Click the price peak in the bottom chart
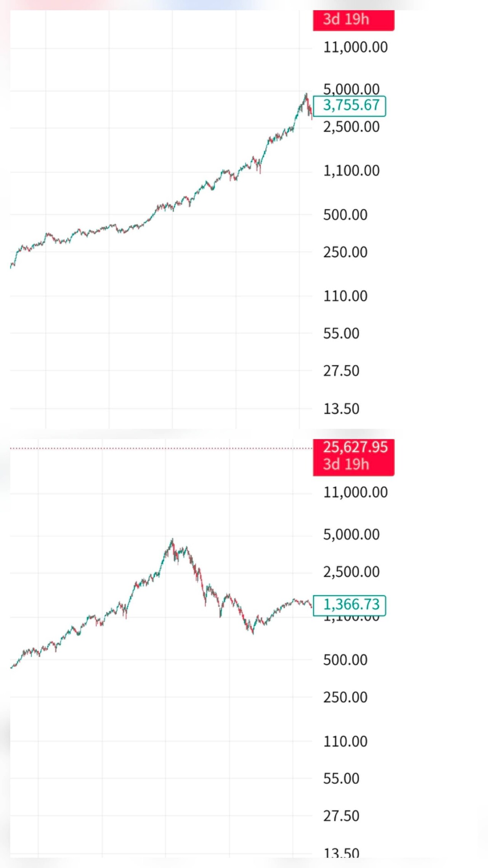This screenshot has height=868, width=488. coord(172,540)
